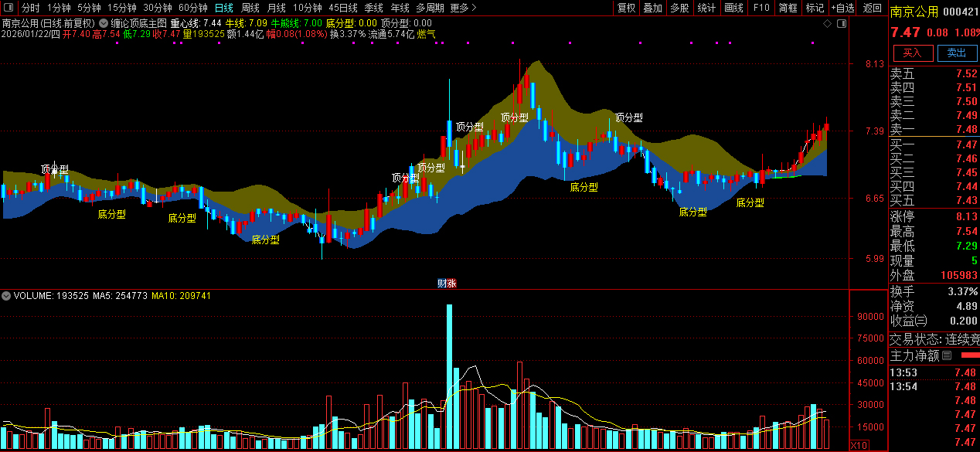Click the 燃气 sector link
The width and height of the screenshot is (980, 452).
(426, 34)
